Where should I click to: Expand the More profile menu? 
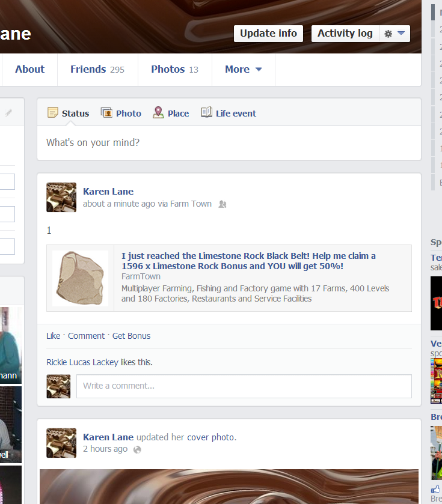[x=243, y=70]
